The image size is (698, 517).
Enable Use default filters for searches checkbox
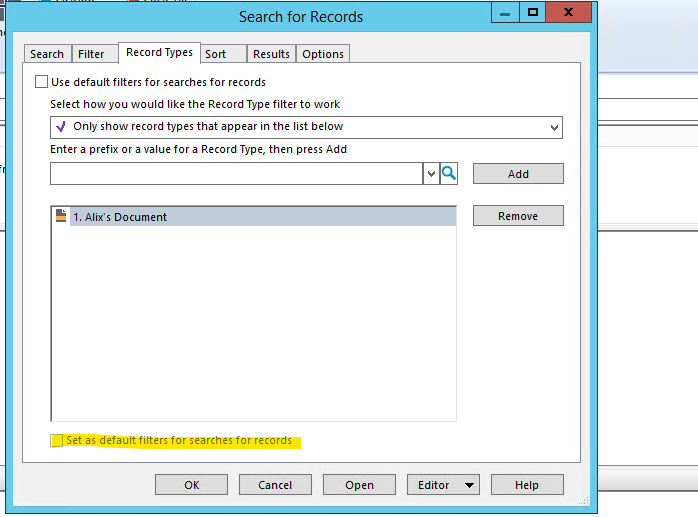pyautogui.click(x=41, y=82)
